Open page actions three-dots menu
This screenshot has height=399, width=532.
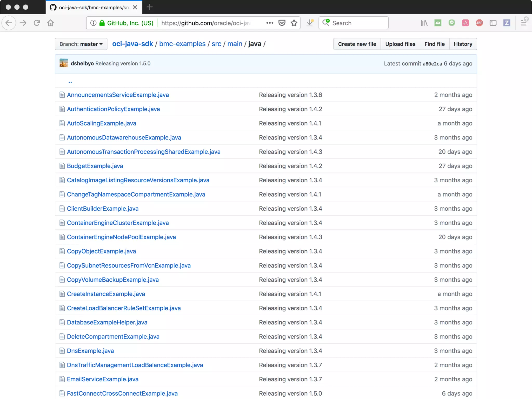(x=270, y=23)
